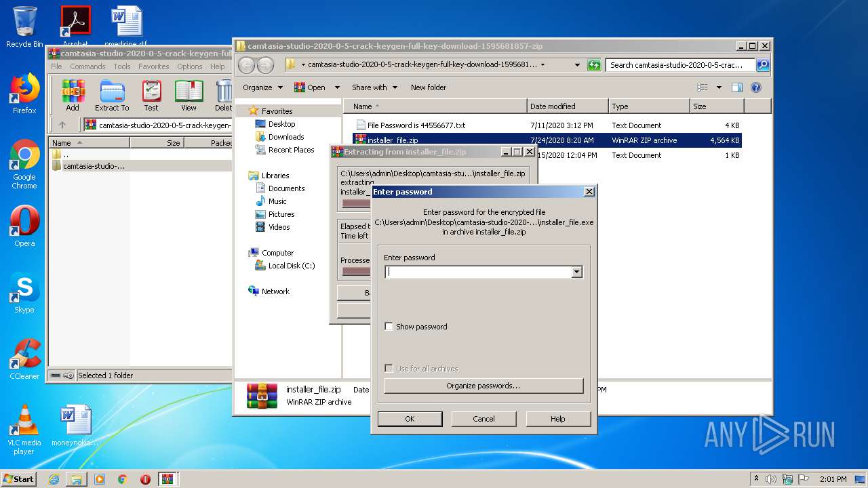Open the Explorer view options dropdown arrow
This screenshot has width=868, height=488.
tap(719, 87)
